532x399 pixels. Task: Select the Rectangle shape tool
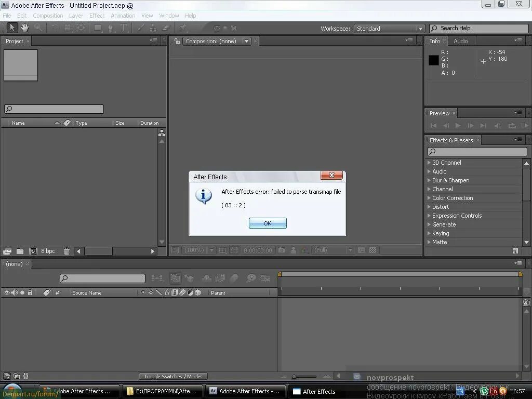pyautogui.click(x=98, y=28)
